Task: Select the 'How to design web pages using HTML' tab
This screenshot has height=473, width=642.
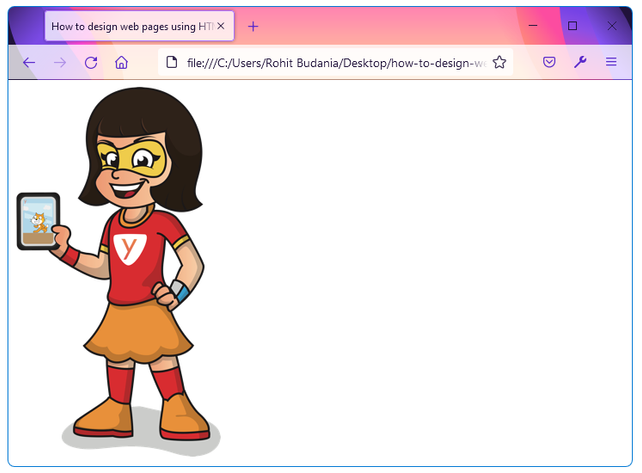Action: coord(140,26)
